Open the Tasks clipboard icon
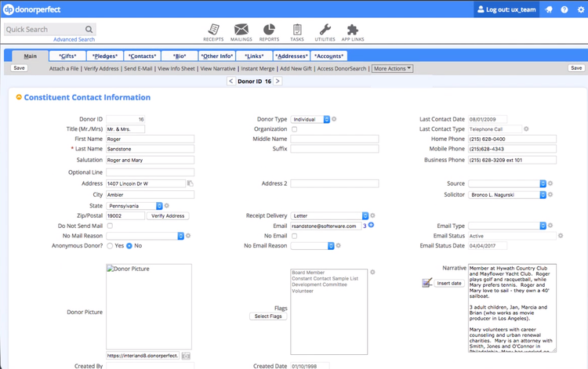588x369 pixels. click(x=297, y=31)
